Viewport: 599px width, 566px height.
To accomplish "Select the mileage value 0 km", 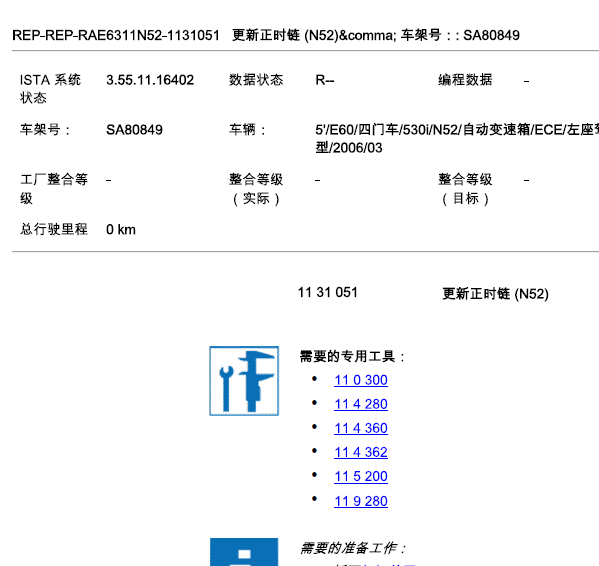I will point(121,230).
